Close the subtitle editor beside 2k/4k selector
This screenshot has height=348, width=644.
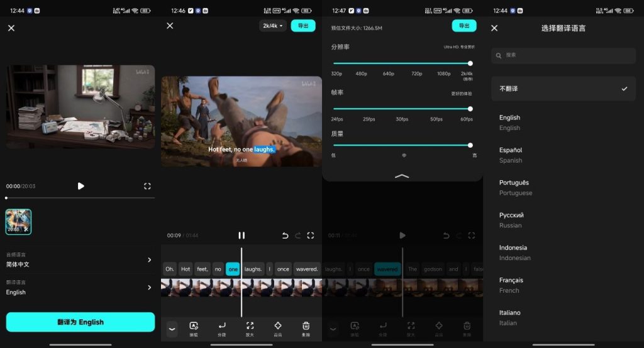[x=170, y=26]
